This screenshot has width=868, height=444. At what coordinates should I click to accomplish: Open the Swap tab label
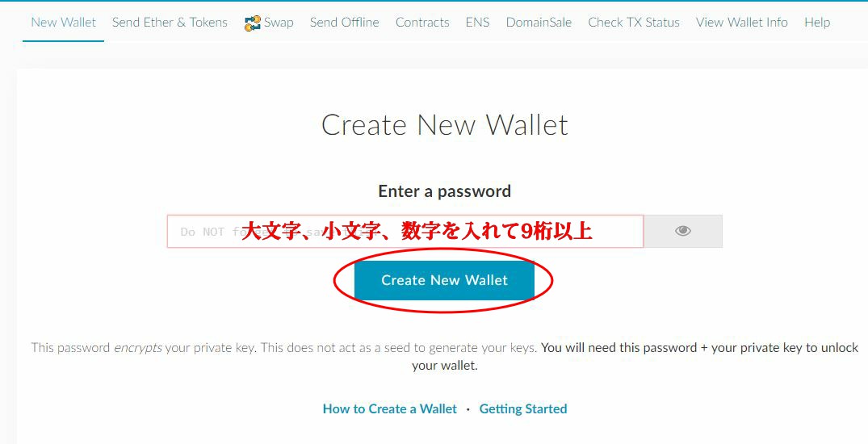coord(279,23)
